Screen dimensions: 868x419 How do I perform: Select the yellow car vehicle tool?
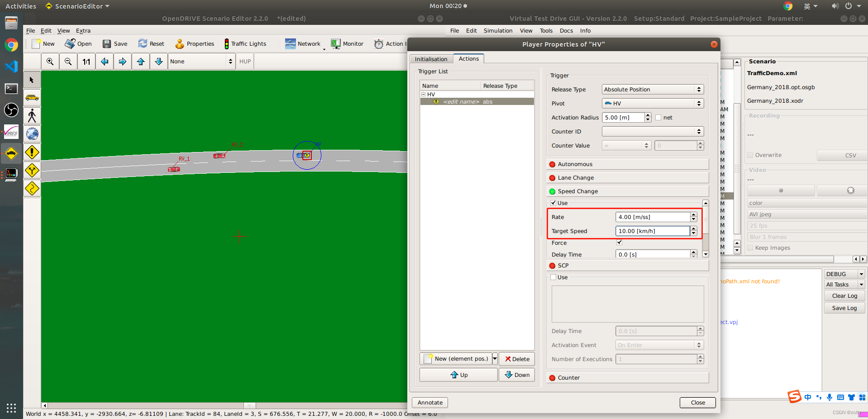coord(32,98)
